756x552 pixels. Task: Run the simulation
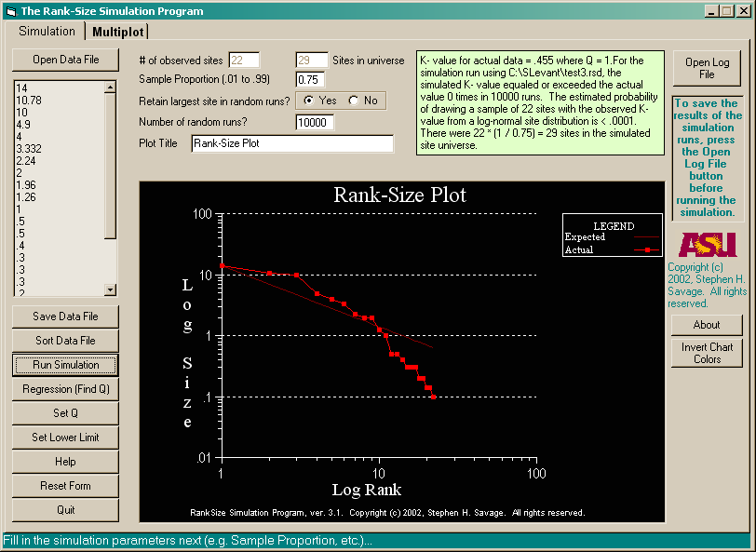pyautogui.click(x=65, y=365)
